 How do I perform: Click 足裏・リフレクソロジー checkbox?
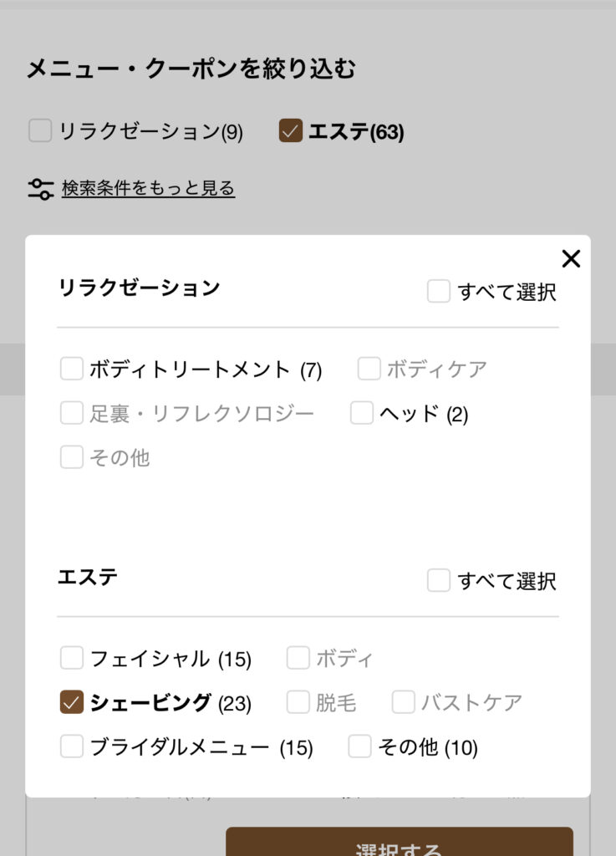tap(72, 413)
